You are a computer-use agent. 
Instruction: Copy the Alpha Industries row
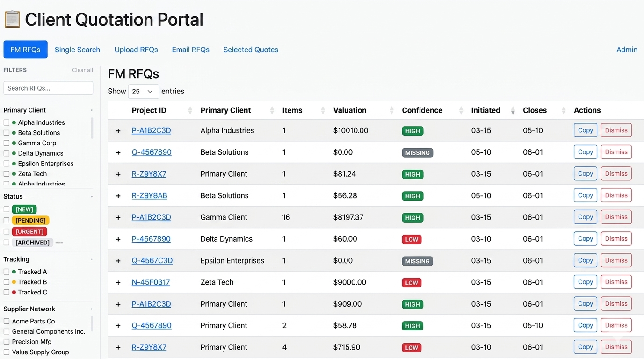[x=585, y=130]
